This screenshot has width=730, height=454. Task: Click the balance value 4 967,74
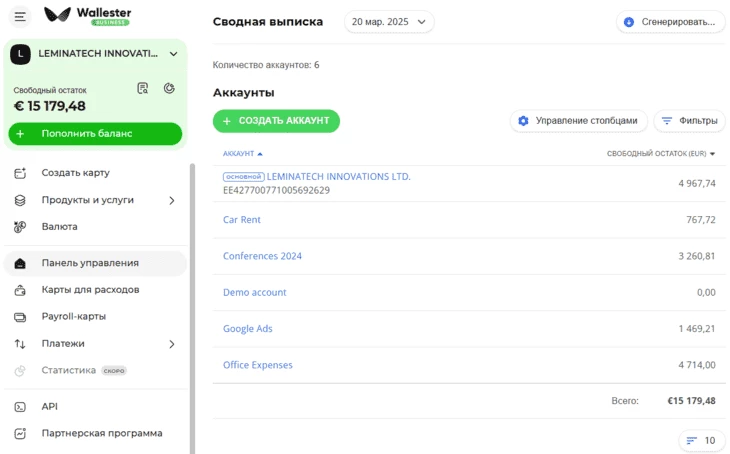pos(696,183)
